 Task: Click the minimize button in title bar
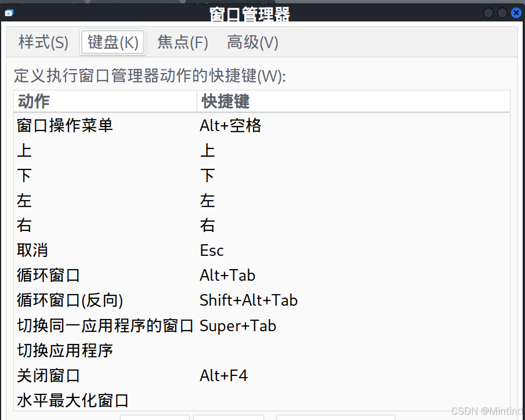click(x=488, y=13)
